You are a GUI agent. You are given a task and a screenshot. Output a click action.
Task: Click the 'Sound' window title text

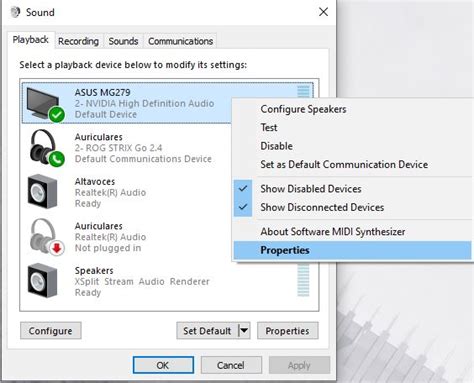click(40, 12)
